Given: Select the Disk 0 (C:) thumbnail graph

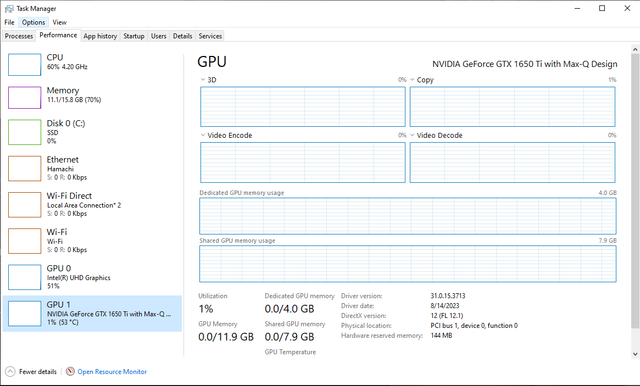Looking at the screenshot, I should coord(24,132).
